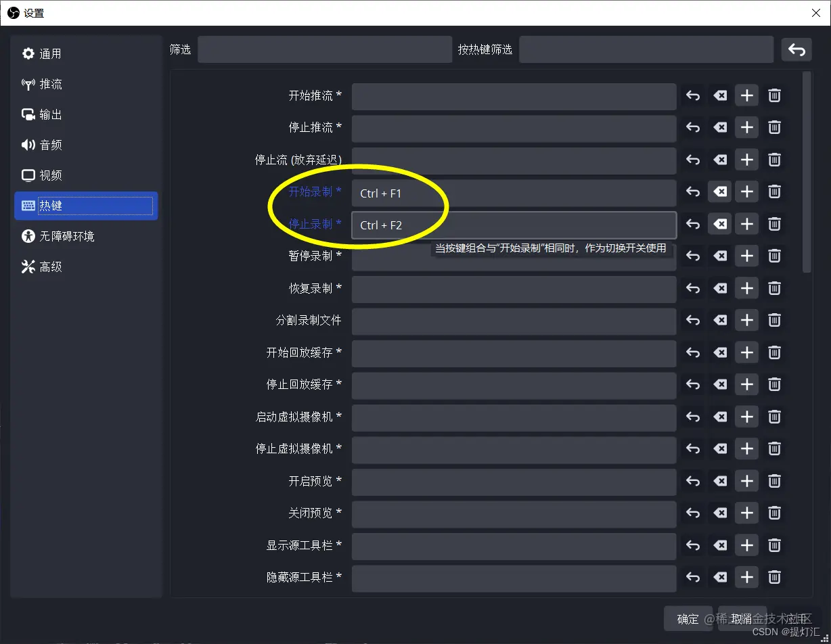Screen dimensions: 831x644
Task: Click the 停止录制 field showing Ctrl + F2
Action: click(514, 225)
